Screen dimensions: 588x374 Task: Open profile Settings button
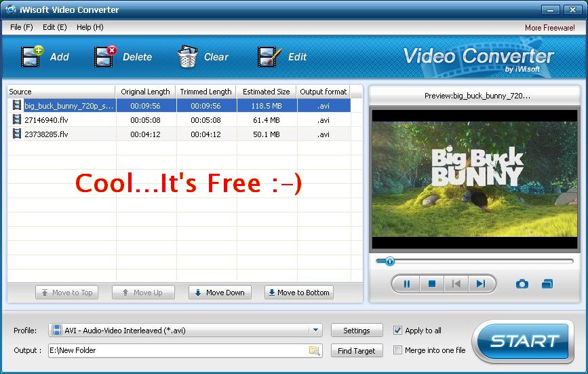point(357,330)
